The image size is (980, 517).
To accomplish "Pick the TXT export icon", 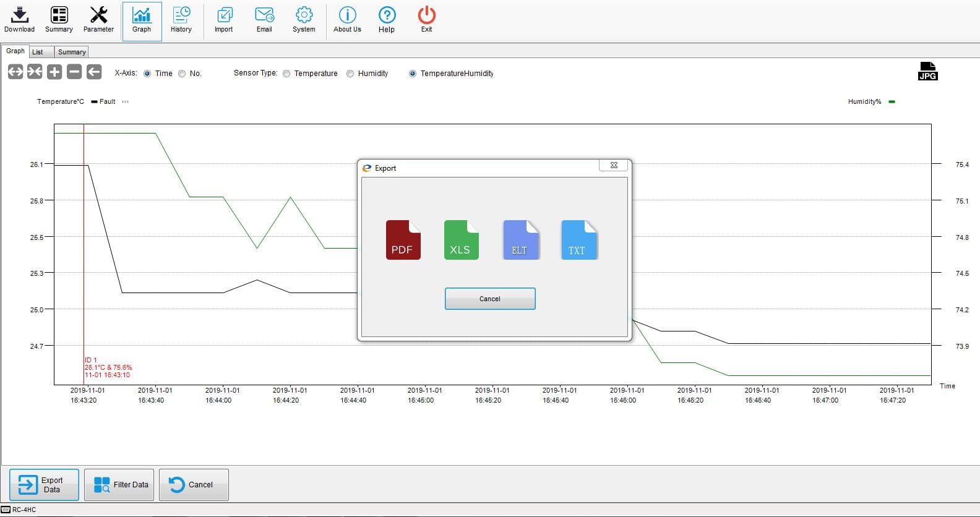I will pos(578,239).
